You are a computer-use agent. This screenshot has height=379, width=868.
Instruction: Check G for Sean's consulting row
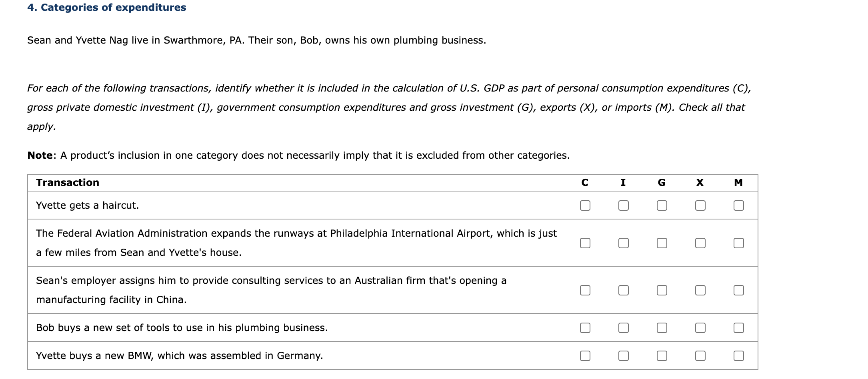[x=662, y=290]
